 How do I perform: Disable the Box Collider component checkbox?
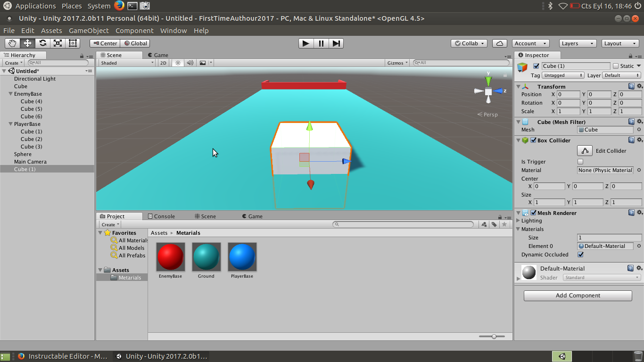point(533,140)
